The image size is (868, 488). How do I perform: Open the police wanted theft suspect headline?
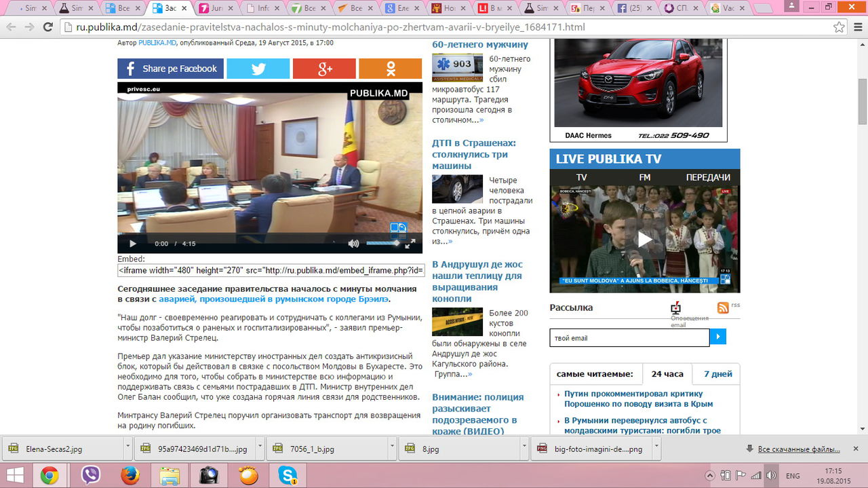pos(478,414)
